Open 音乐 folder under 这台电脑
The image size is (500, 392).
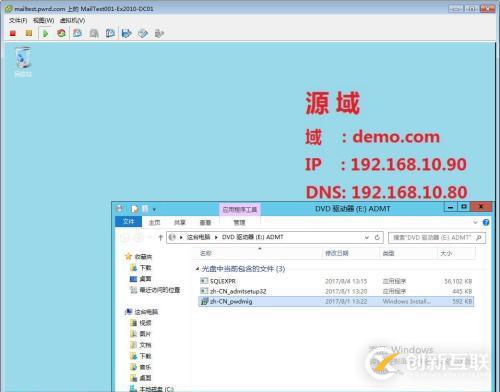click(x=145, y=367)
